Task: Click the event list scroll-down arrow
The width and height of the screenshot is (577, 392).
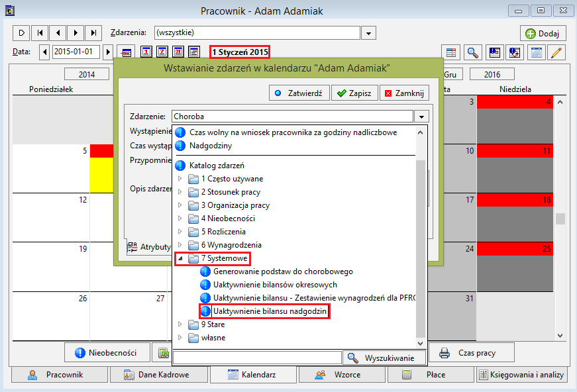Action: [420, 344]
